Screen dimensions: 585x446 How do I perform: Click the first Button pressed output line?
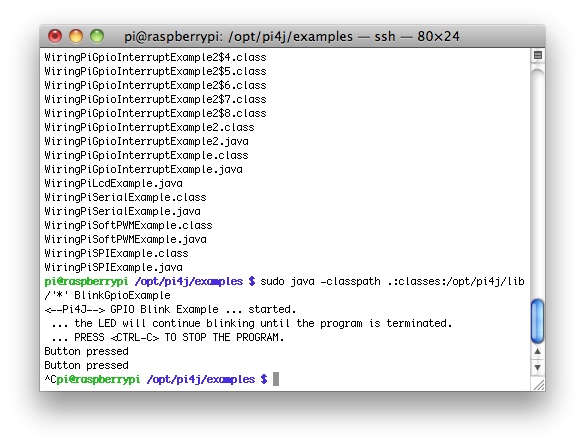(x=86, y=351)
